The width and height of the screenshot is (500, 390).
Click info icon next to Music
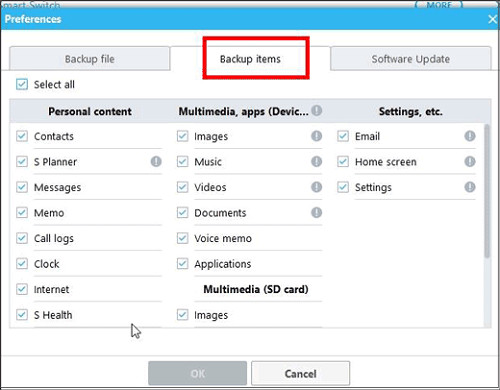tap(317, 162)
